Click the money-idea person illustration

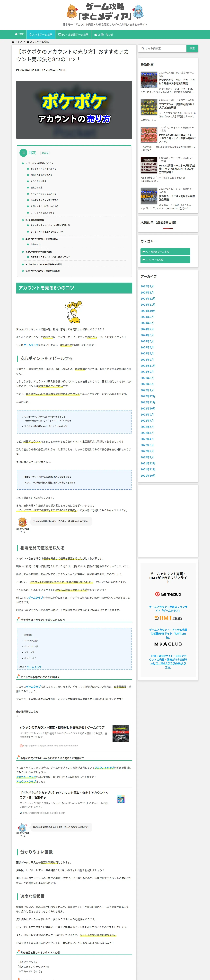(74, 312)
